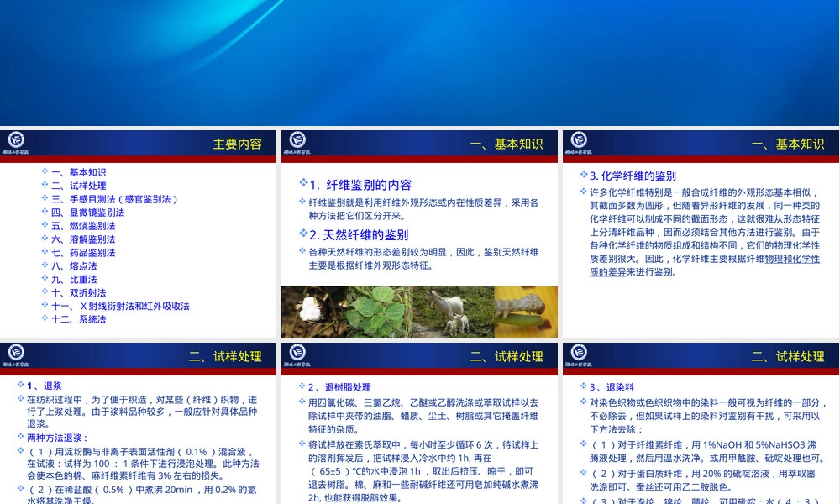Select outline item 四、显微镜鉴别法

(x=88, y=212)
